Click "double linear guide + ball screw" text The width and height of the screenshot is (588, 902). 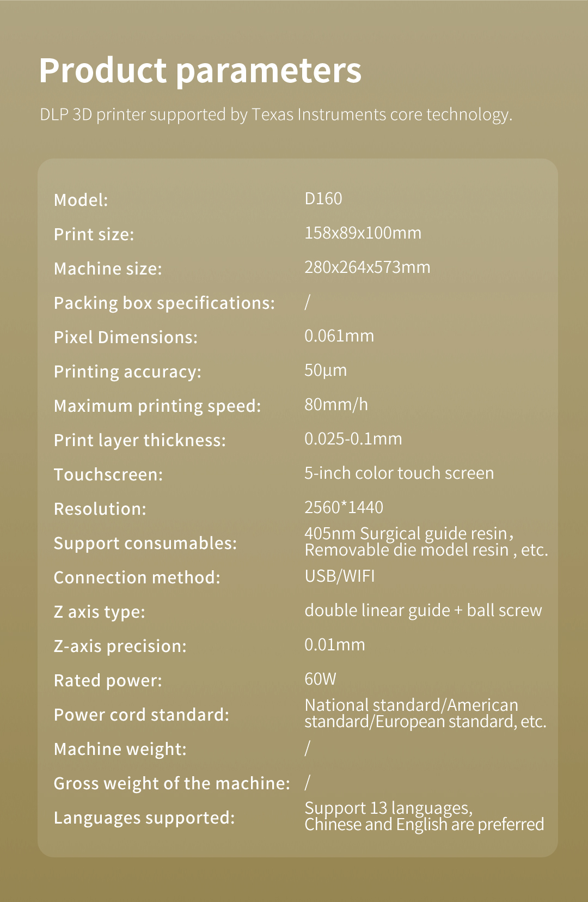pyautogui.click(x=423, y=611)
